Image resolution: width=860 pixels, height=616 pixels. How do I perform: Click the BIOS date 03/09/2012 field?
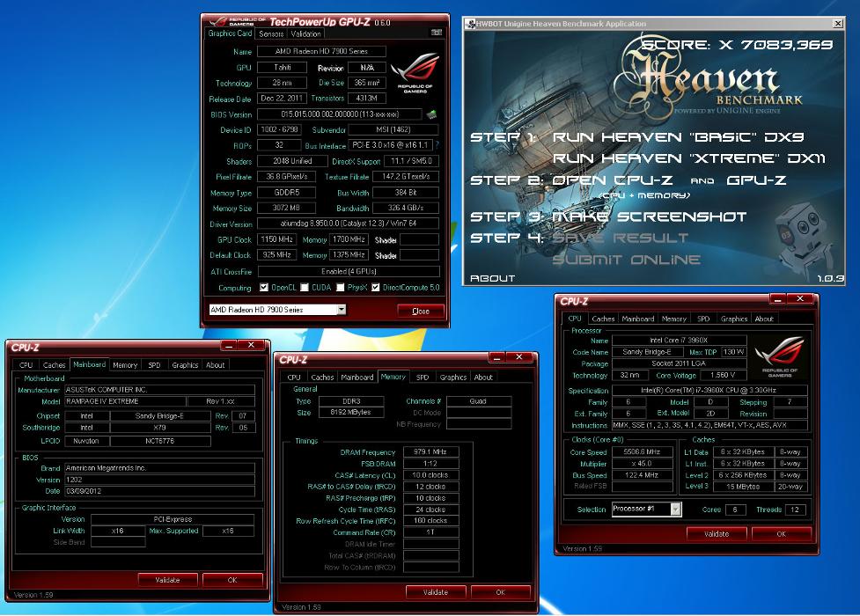[x=159, y=491]
